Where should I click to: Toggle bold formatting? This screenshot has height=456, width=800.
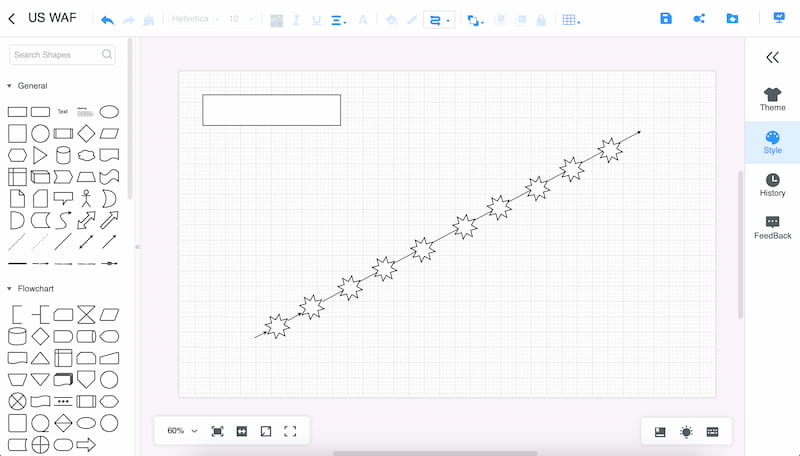click(x=277, y=20)
